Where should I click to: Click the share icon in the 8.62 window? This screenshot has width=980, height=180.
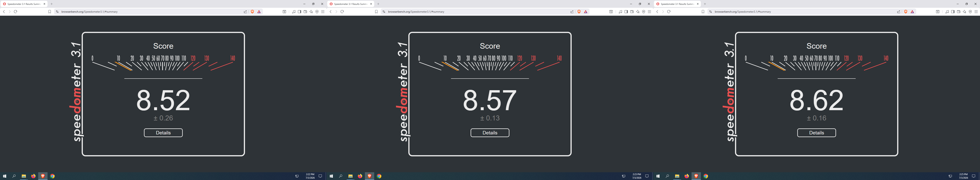(x=899, y=12)
